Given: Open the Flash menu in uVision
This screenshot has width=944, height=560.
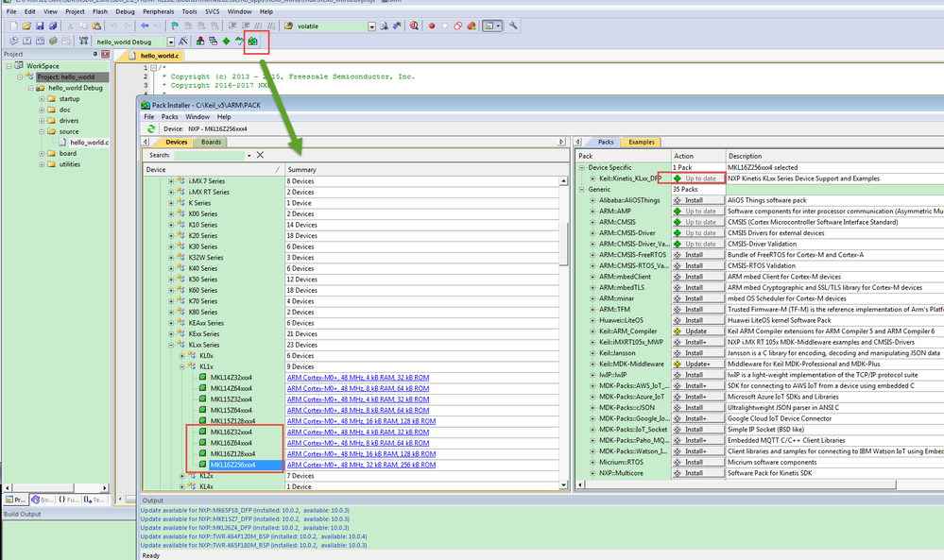Looking at the screenshot, I should [x=100, y=11].
